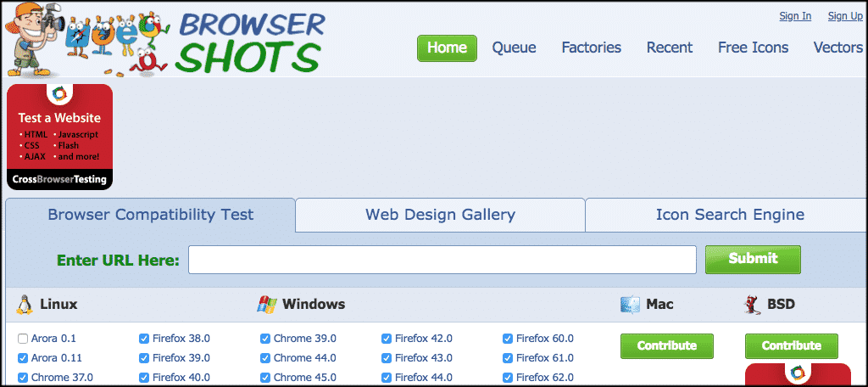Screen dimensions: 868x387
Task: Click the Linux penguin icon
Action: click(24, 305)
